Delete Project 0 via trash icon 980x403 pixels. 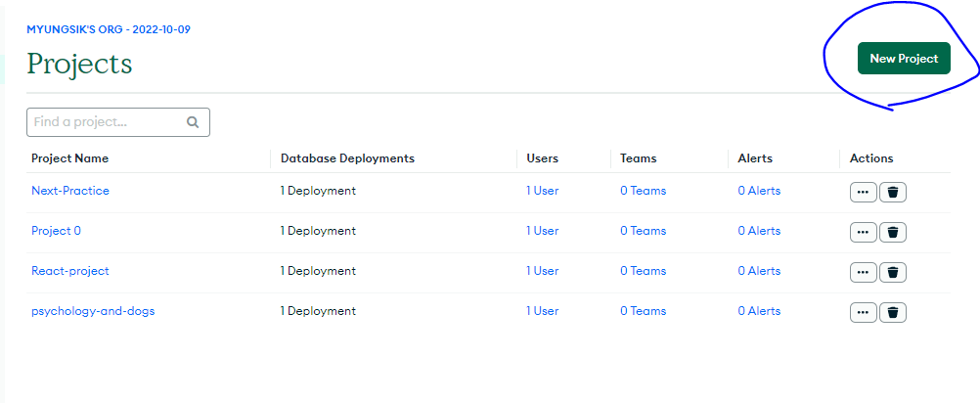point(893,233)
